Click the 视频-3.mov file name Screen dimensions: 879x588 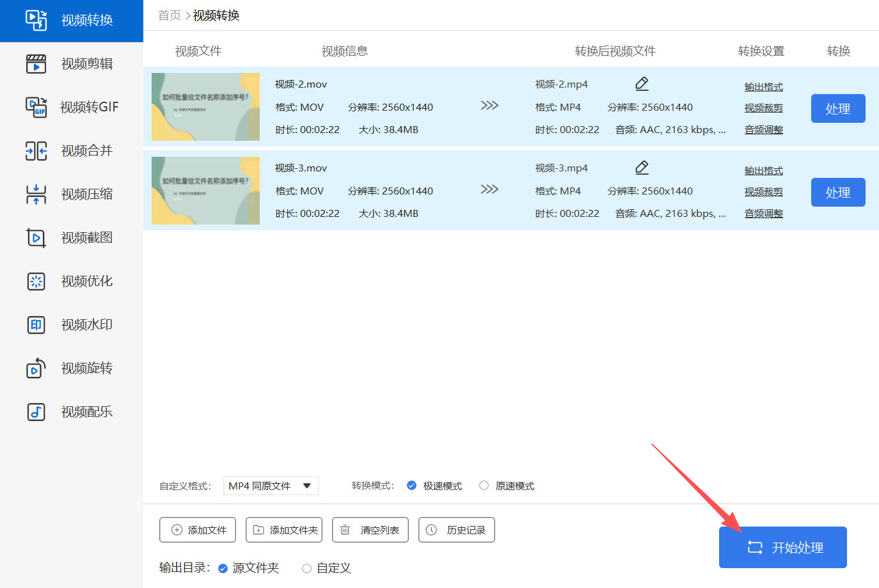[x=301, y=168]
